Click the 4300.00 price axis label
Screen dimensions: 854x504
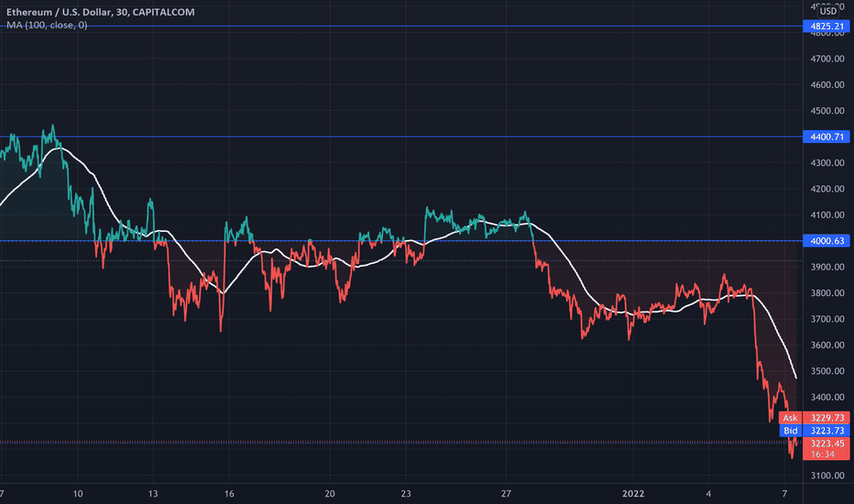coord(827,163)
